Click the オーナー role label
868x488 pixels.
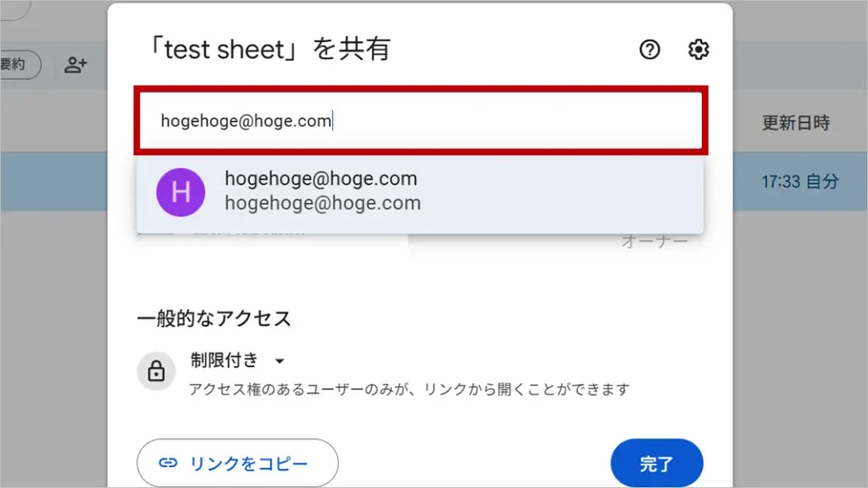654,241
